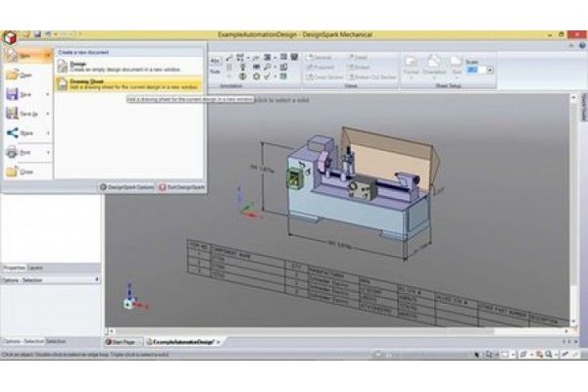The width and height of the screenshot is (588, 392).
Task: Click the Broken view tool
Action: (x=359, y=68)
